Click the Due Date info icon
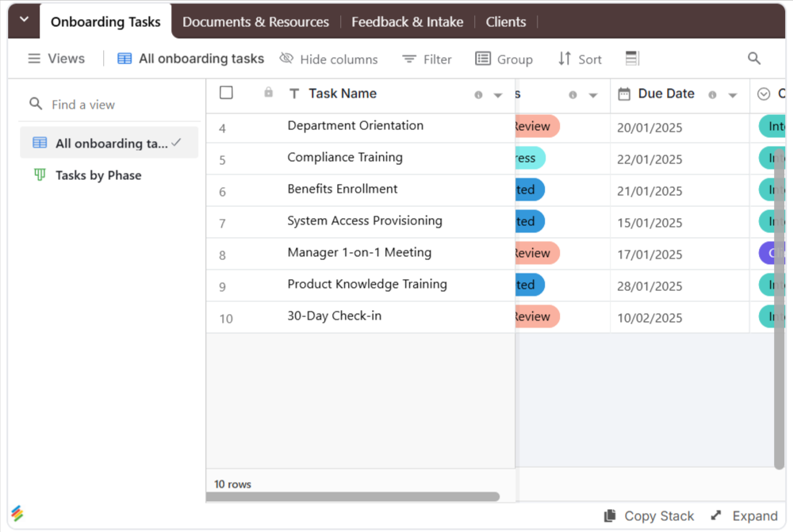This screenshot has width=793, height=532. 712,94
